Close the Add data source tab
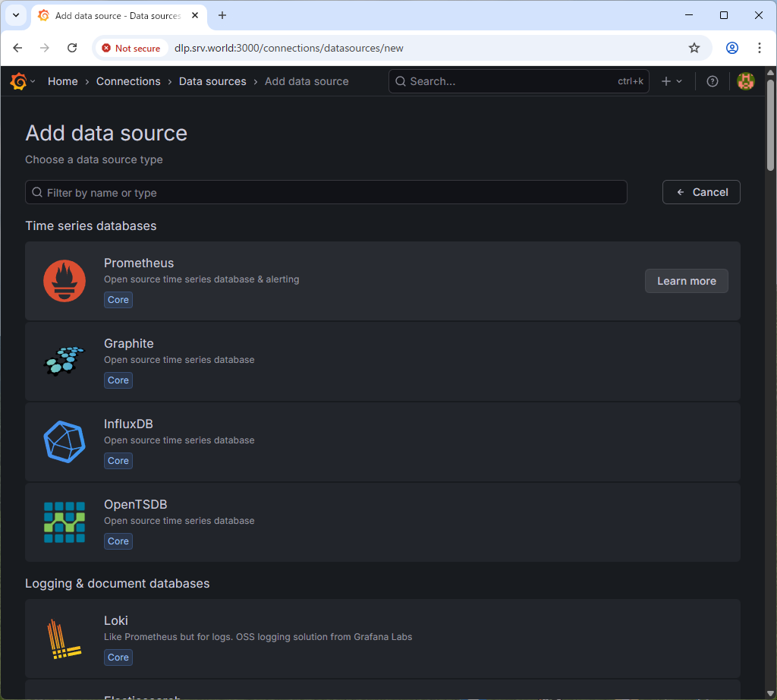Image resolution: width=777 pixels, height=700 pixels. tap(195, 15)
